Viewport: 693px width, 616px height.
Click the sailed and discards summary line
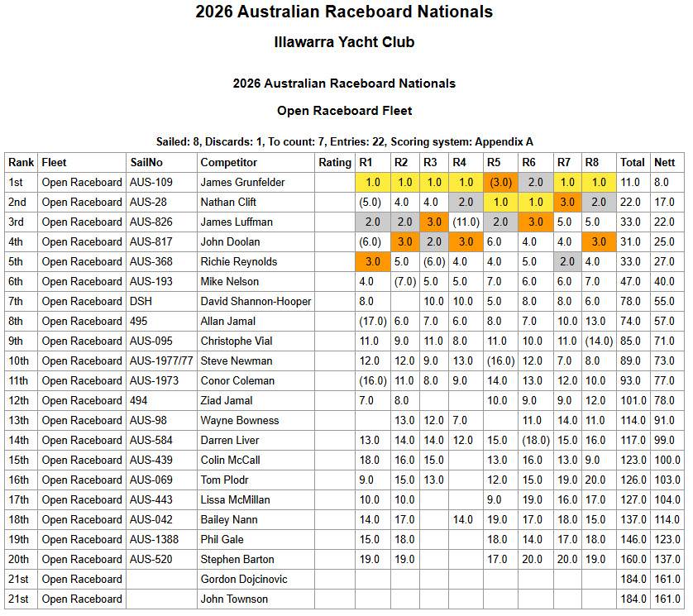[344, 141]
